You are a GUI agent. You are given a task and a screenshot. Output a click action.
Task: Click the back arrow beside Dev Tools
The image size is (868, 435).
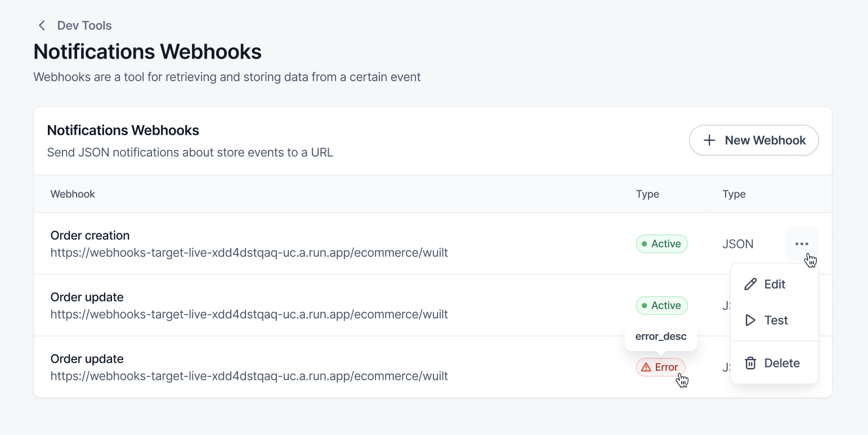coord(42,25)
